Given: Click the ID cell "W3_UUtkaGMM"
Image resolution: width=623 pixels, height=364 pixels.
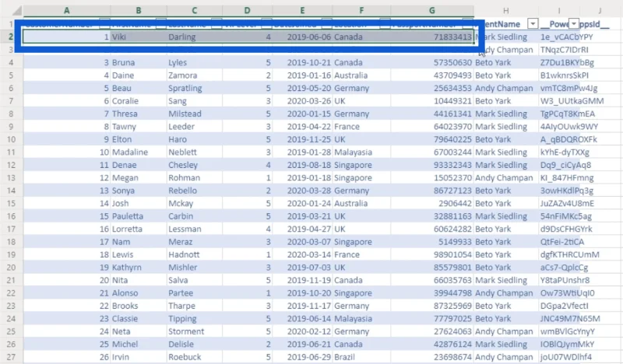Looking at the screenshot, I should [x=572, y=101].
